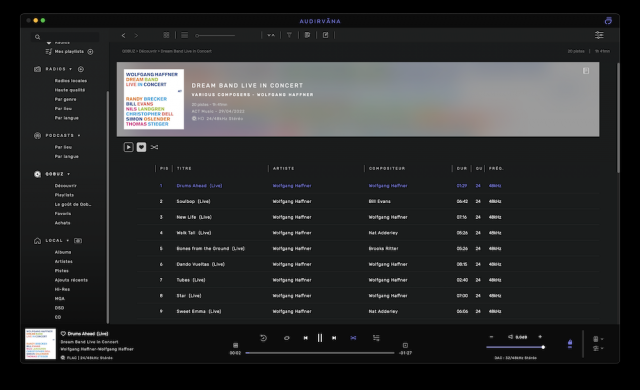Click the icon above elapsed time 00:02

pos(236,345)
